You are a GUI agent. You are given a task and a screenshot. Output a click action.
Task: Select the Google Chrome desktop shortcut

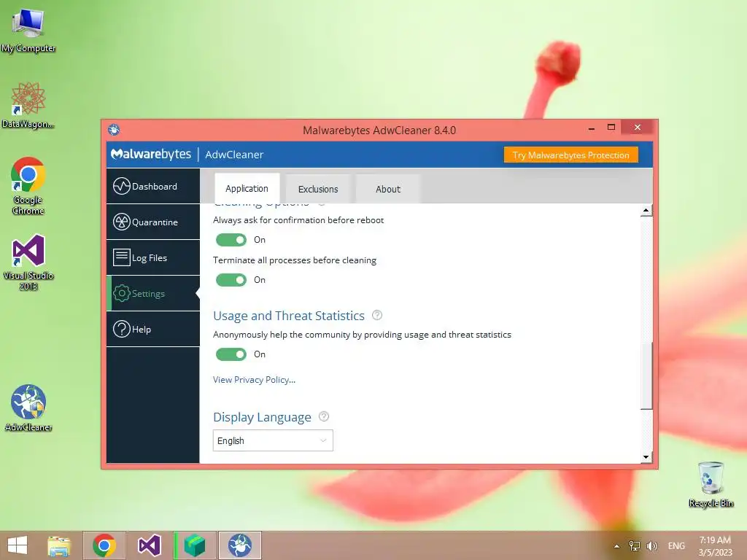click(28, 186)
